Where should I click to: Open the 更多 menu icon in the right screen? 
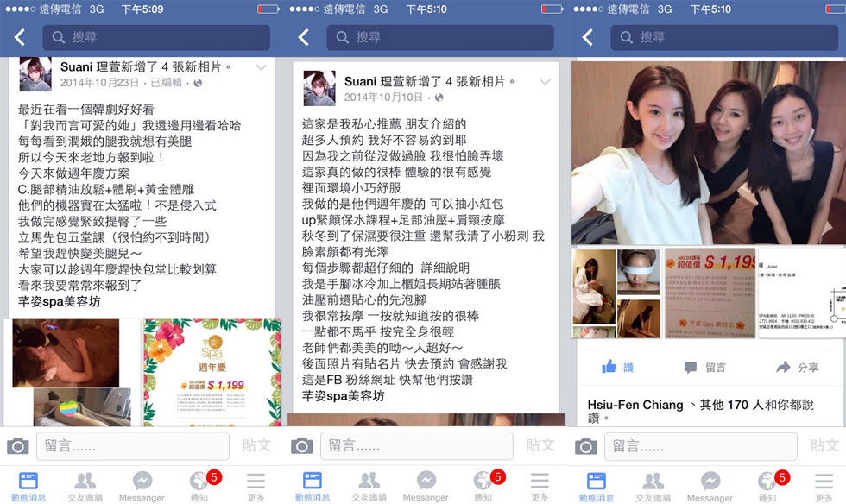pyautogui.click(x=824, y=486)
